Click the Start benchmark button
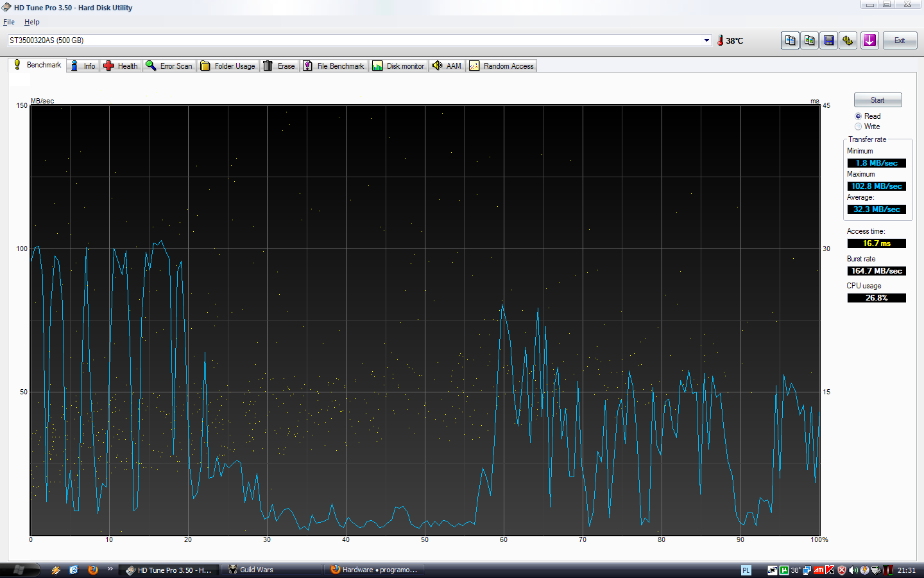Screen dimensions: 924x578 pyautogui.click(x=878, y=100)
